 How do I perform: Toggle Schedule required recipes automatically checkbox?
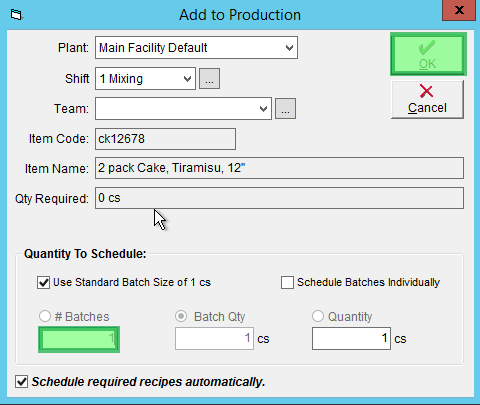(x=22, y=382)
